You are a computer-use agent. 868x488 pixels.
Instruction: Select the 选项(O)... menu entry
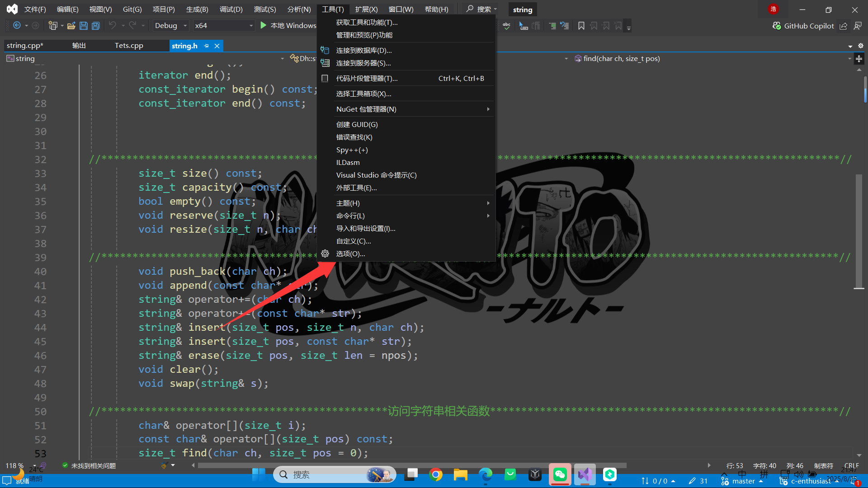(350, 253)
